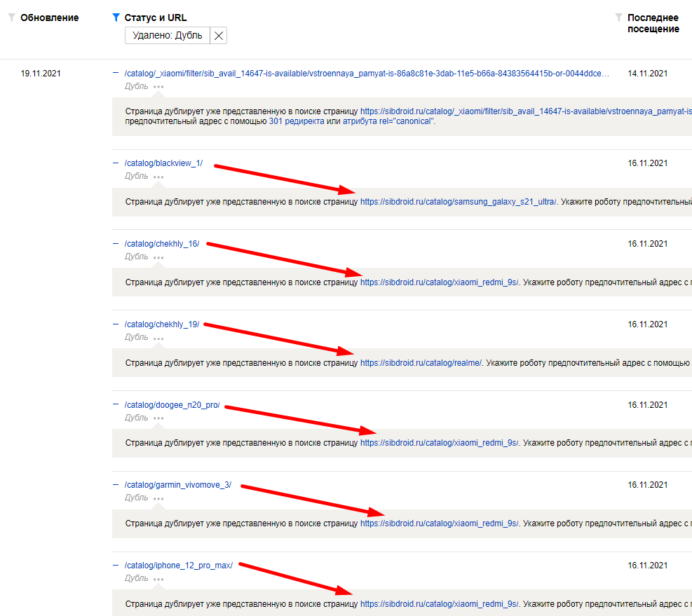This screenshot has width=692, height=616.
Task: Click the Последнее посещение column header
Action: click(653, 23)
